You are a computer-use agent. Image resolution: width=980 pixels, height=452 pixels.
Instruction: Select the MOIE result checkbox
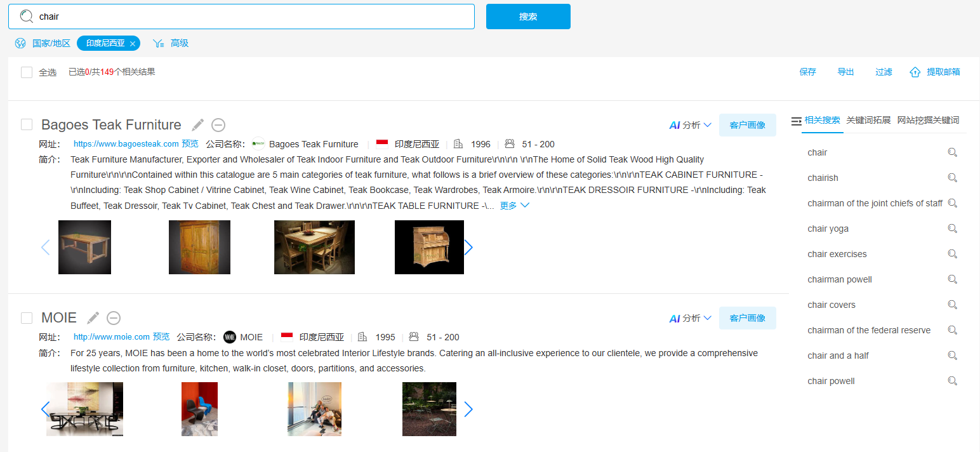pos(27,317)
